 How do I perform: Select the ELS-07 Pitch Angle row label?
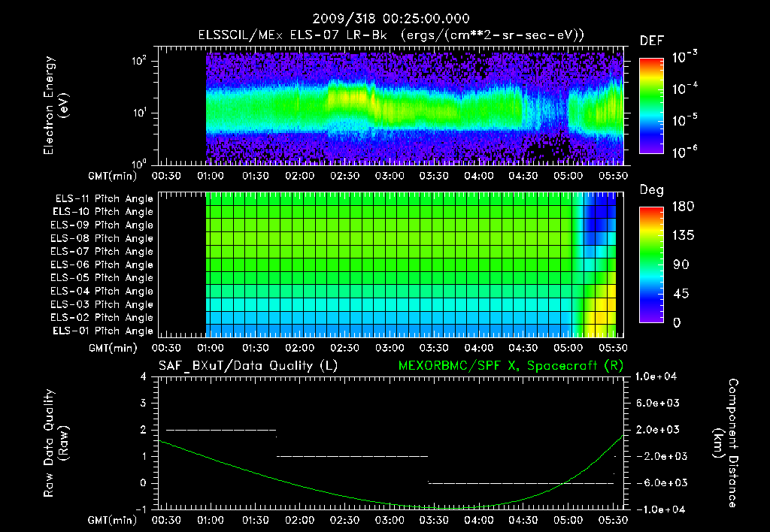(x=102, y=251)
